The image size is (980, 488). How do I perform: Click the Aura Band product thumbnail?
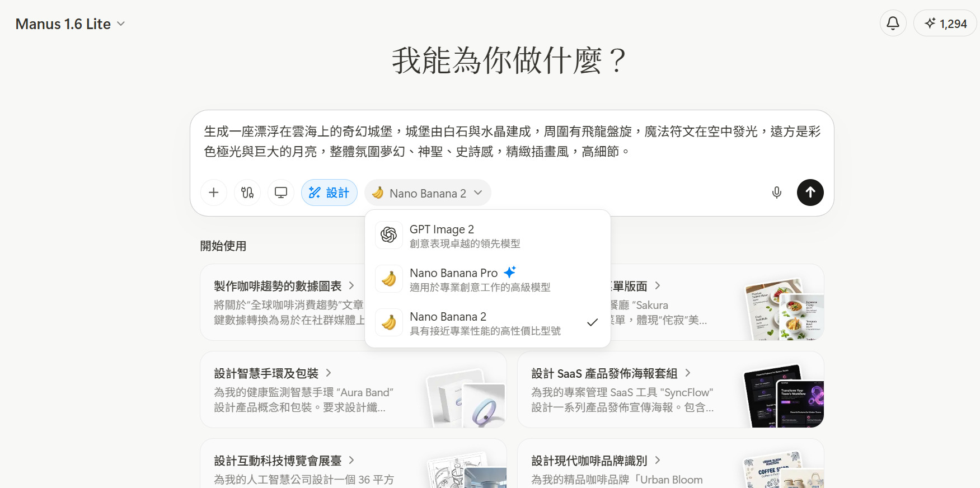(466, 398)
